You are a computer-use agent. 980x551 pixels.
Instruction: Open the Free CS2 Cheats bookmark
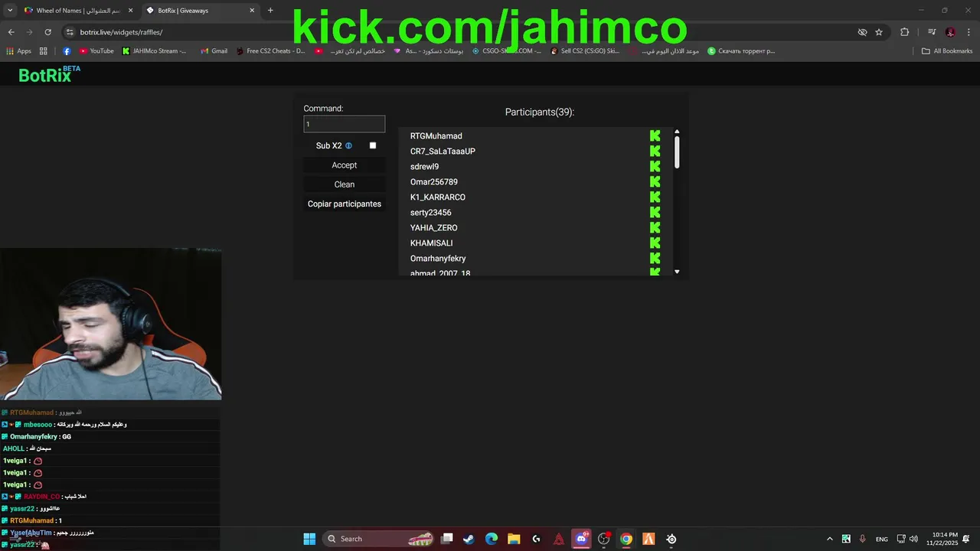coord(270,51)
